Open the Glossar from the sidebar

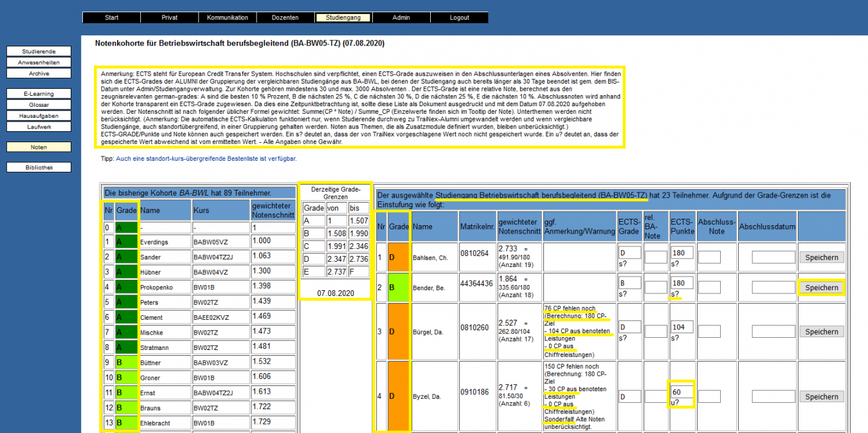pos(39,105)
